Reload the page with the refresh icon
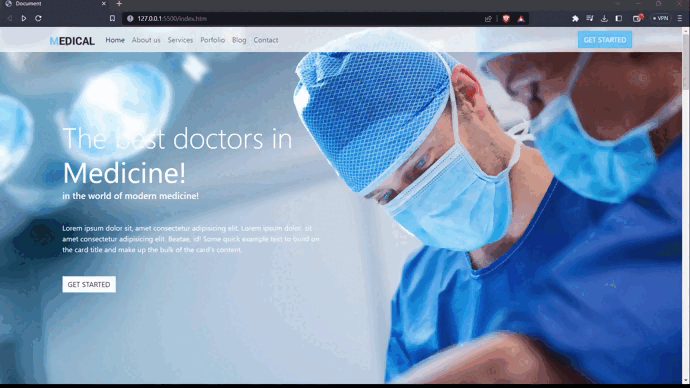Viewport: 690px width, 388px height. coord(38,18)
